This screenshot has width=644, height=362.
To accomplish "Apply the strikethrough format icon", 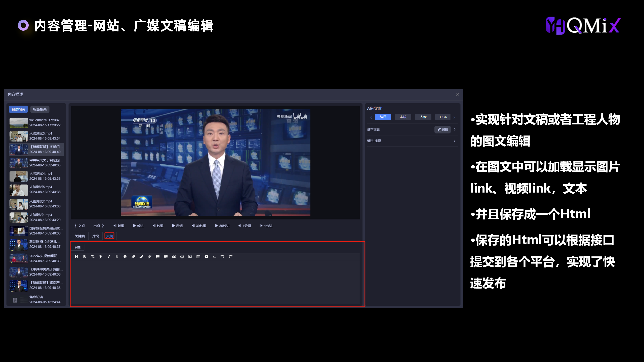I will tap(125, 257).
